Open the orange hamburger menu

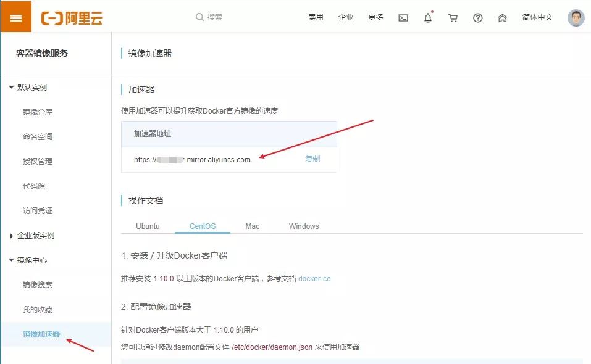pos(16,17)
